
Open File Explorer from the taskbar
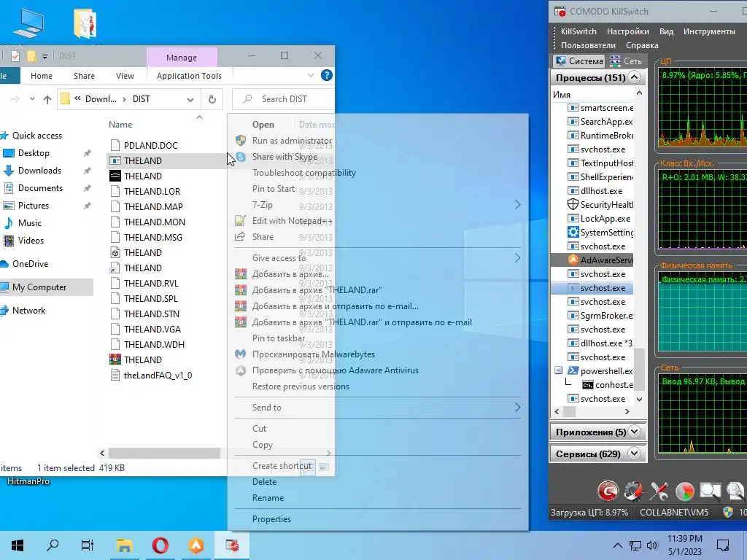point(124,545)
